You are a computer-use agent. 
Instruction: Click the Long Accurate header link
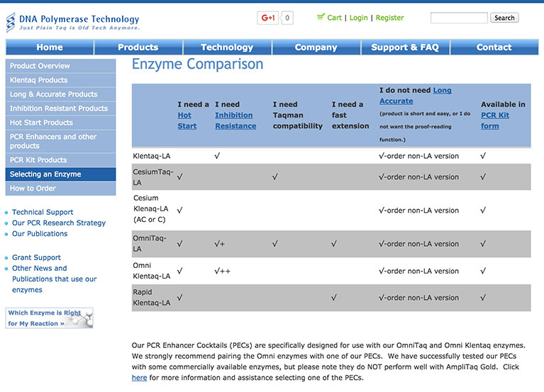[x=416, y=96]
